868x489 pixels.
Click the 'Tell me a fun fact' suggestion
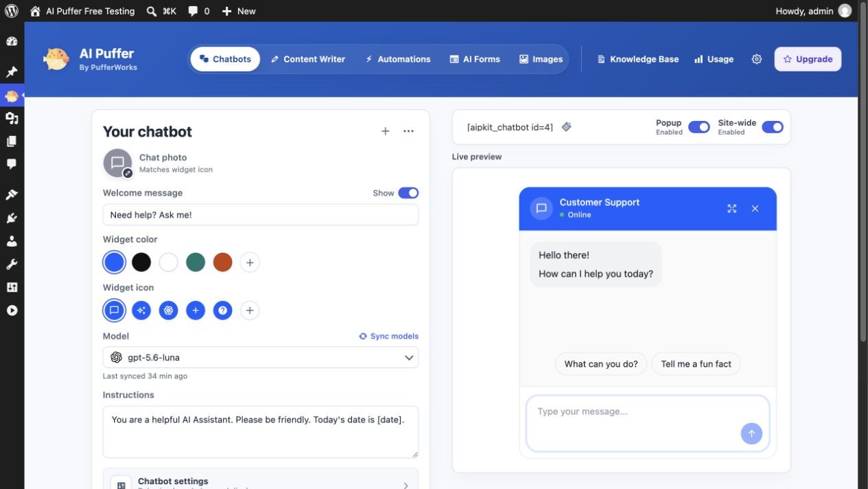pyautogui.click(x=696, y=364)
